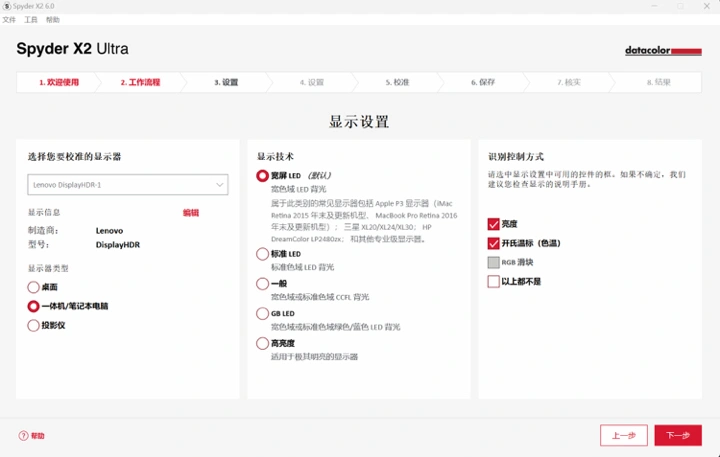720x457 pixels.
Task: Select step 7. 检实 tab
Action: pos(569,82)
